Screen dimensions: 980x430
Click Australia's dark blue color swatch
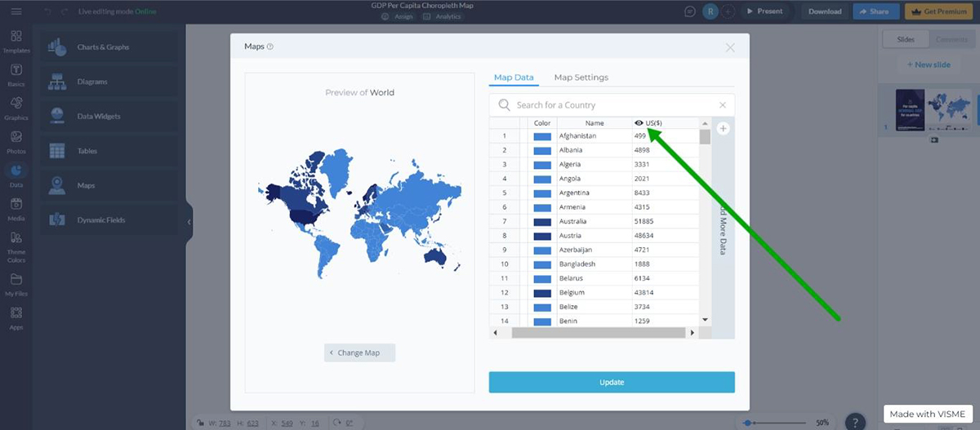(x=542, y=222)
